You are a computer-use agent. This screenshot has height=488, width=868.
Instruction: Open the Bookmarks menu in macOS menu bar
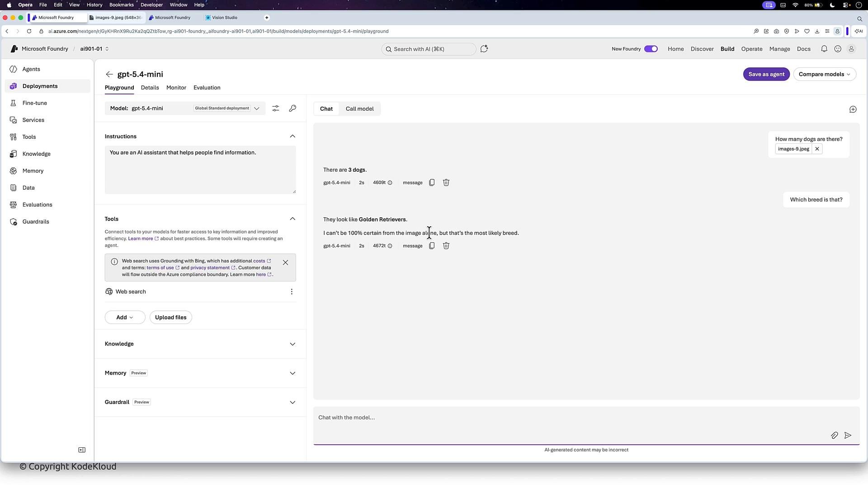(x=121, y=5)
